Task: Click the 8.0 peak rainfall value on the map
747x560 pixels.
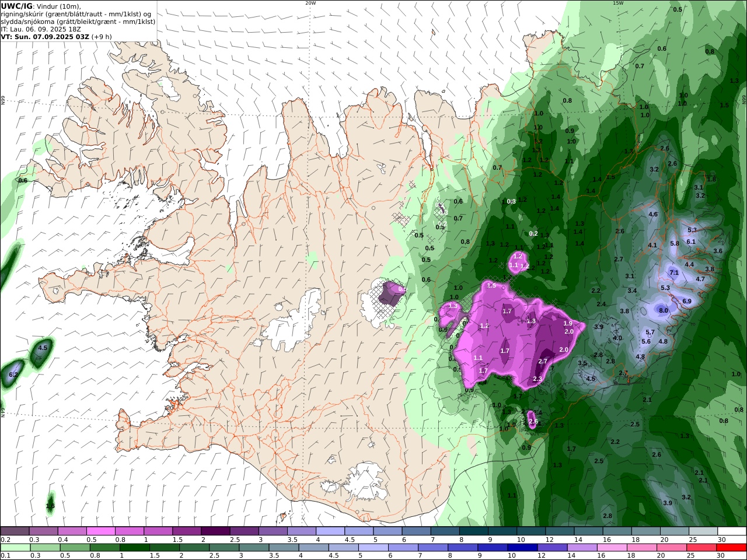Action: coord(664,310)
